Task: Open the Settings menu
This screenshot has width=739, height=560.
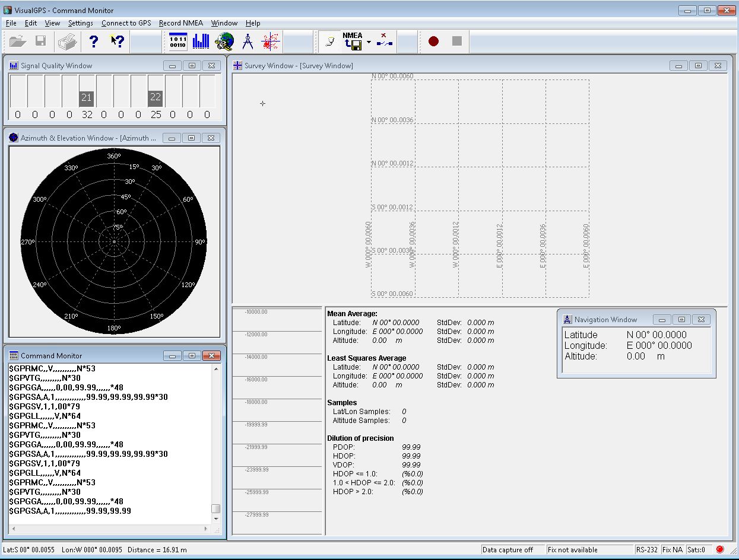Action: tap(81, 23)
